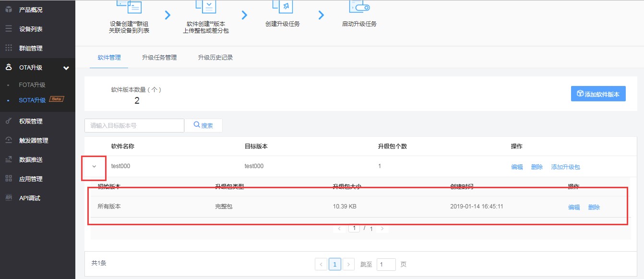Select FOTA升级 submenu item

[x=32, y=85]
